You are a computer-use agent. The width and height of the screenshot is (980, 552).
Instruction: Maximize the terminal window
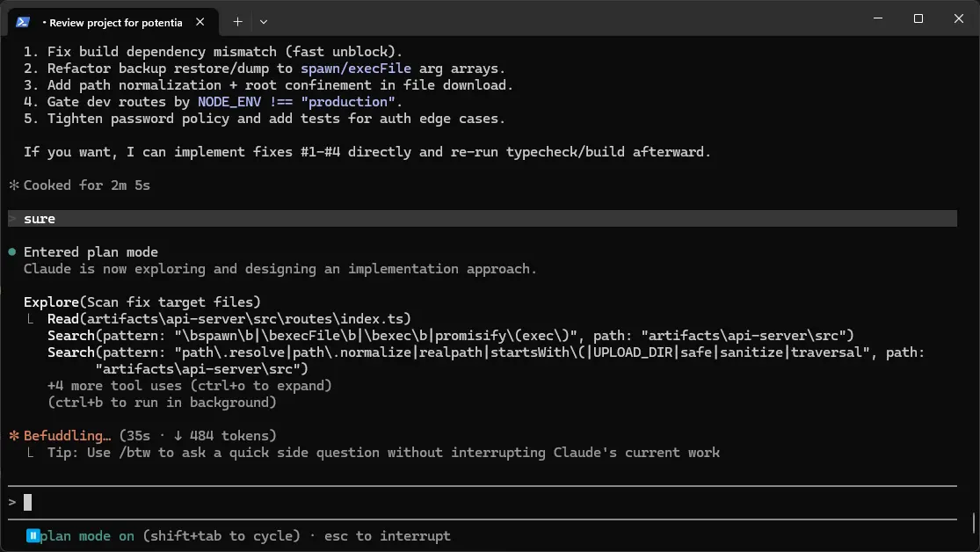pos(918,18)
